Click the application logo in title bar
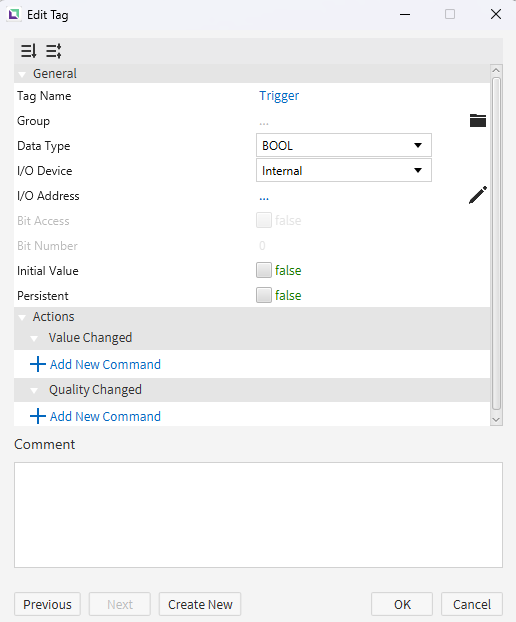516x622 pixels. [x=14, y=15]
